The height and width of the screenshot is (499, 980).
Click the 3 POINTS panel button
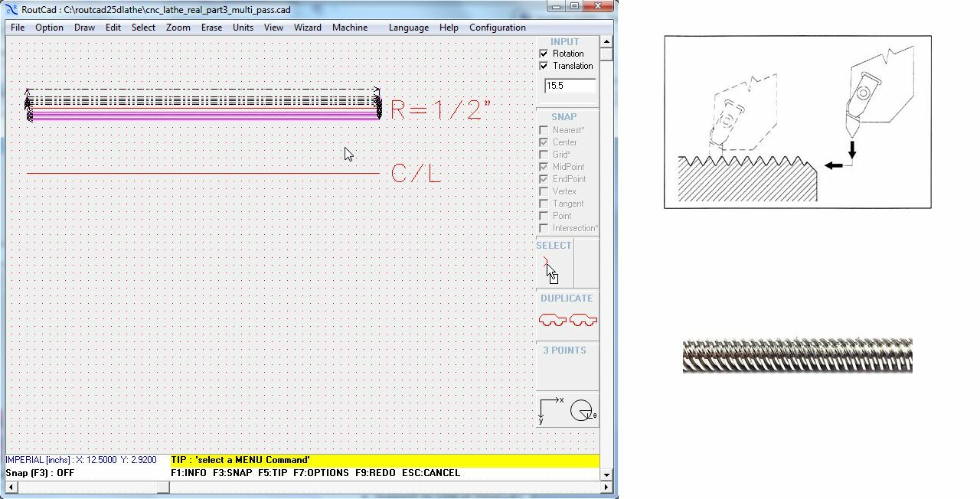(x=567, y=367)
